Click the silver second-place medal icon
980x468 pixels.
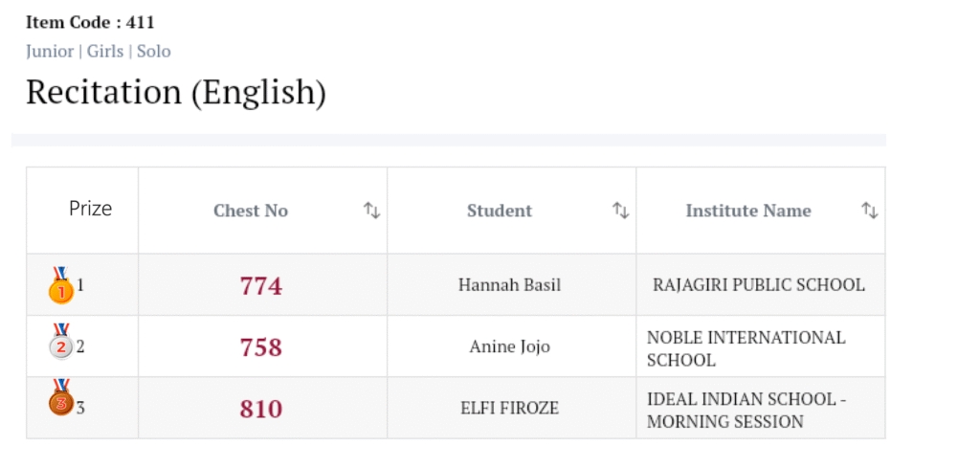pos(61,342)
